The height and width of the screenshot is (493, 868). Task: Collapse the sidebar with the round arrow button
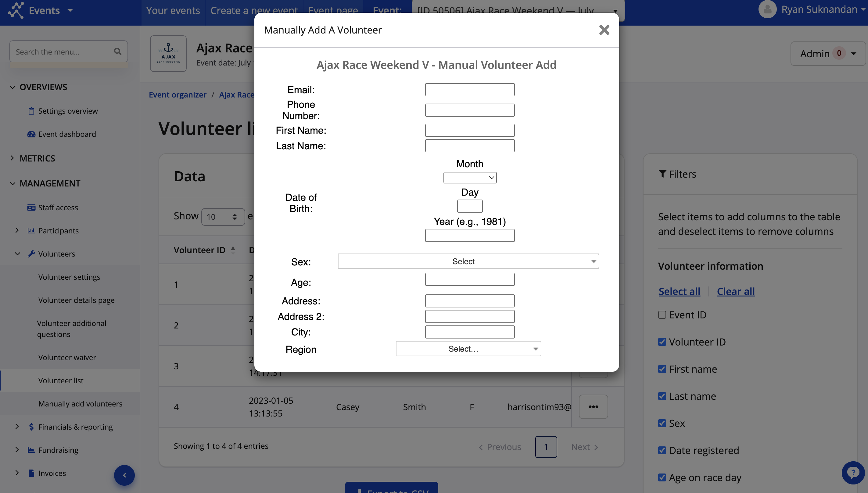(x=124, y=475)
